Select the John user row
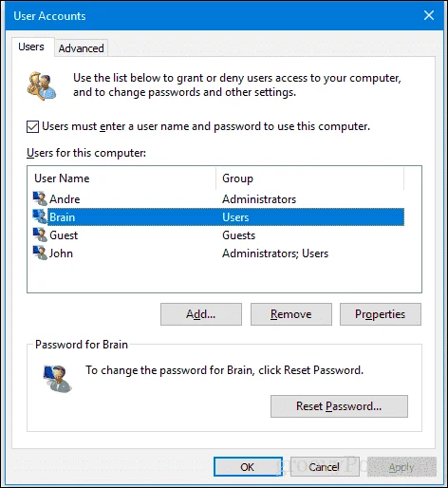448x488 pixels. pyautogui.click(x=218, y=253)
